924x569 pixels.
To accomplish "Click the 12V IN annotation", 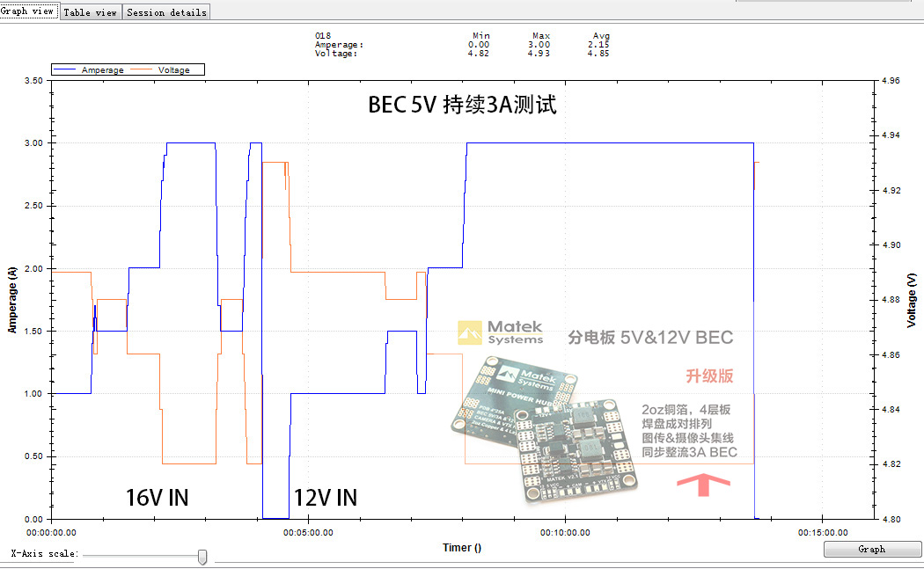I will coord(326,498).
